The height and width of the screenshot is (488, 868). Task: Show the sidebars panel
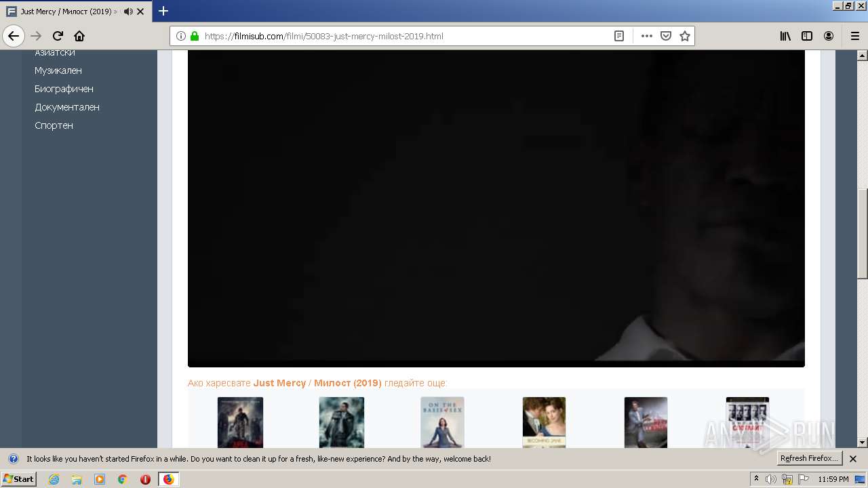pyautogui.click(x=807, y=36)
